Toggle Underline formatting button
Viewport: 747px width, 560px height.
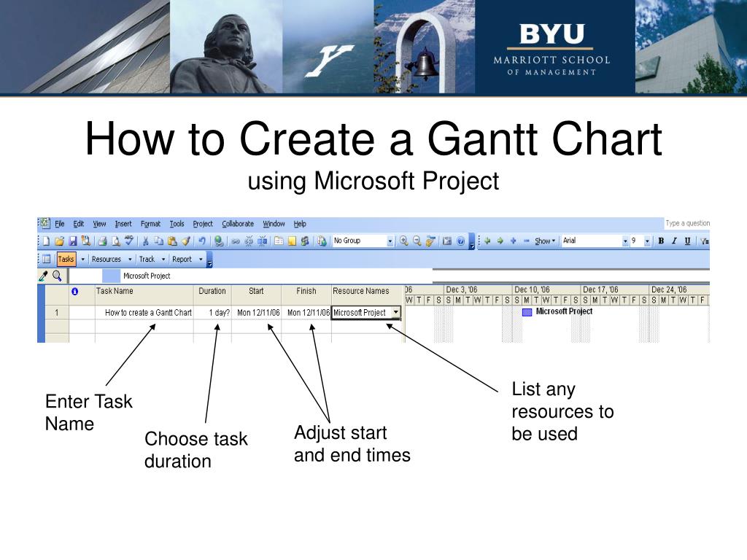687,241
